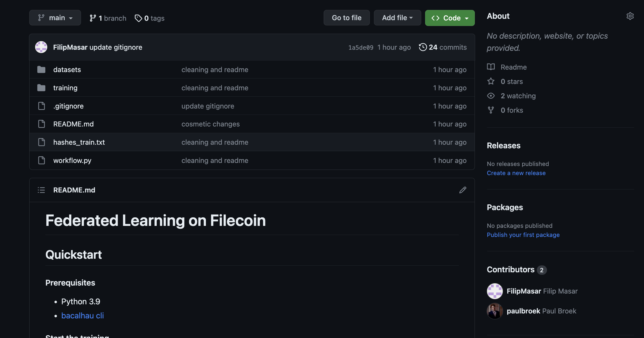Screen dimensions: 644x338
Task: Click on hashes_train.txt file
Action: [x=79, y=142]
